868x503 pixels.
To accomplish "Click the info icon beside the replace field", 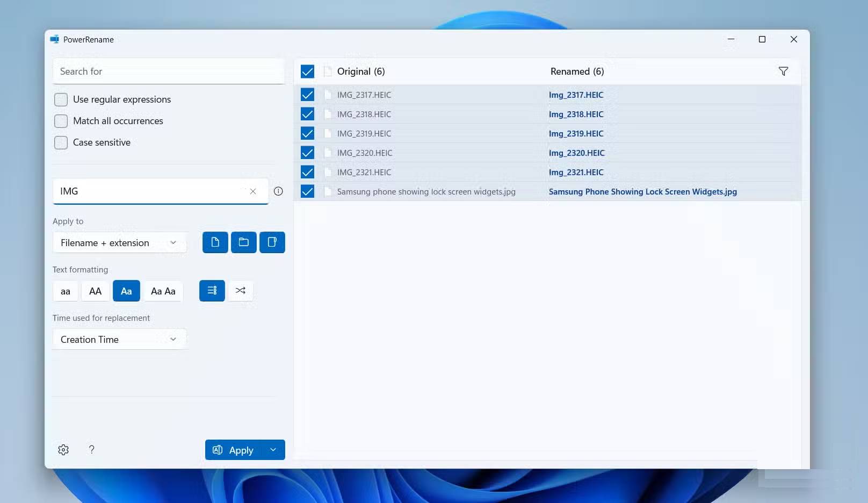I will click(x=278, y=191).
